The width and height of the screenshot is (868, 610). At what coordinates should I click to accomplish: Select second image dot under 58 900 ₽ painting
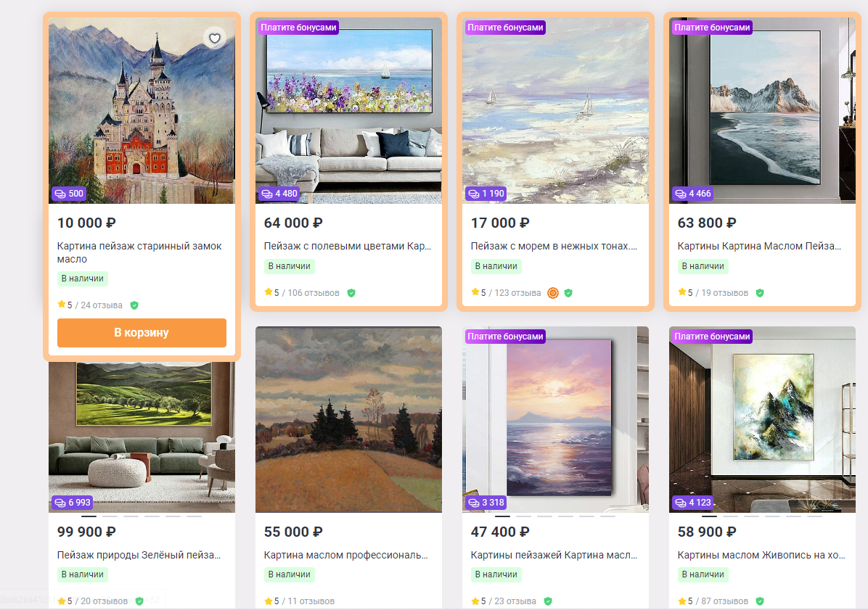[x=730, y=516]
